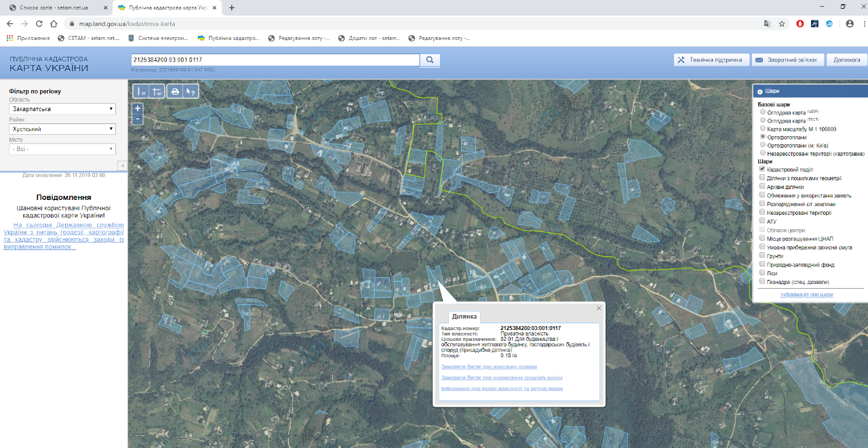Select Ортофотоплани (м. Київ) layer
This screenshot has height=448, width=868.
click(763, 145)
